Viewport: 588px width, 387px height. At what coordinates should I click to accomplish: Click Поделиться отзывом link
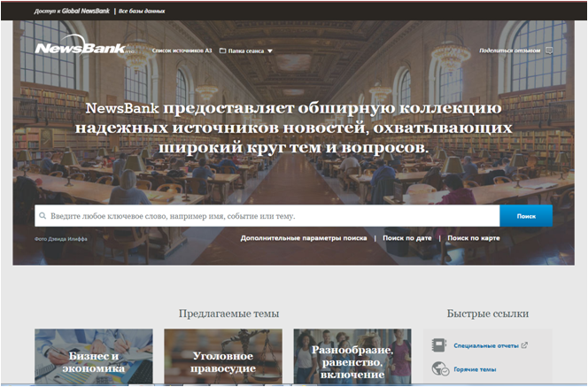(509, 50)
